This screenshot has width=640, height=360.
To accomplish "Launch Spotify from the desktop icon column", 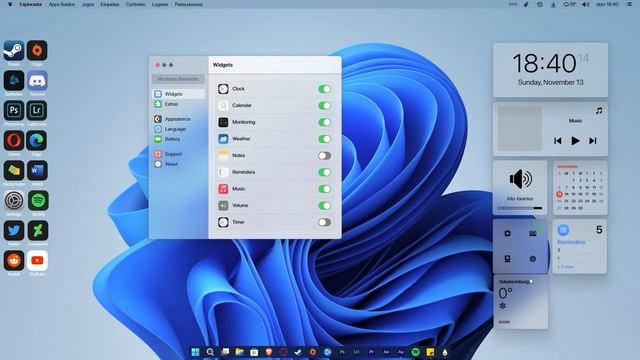I will (37, 200).
